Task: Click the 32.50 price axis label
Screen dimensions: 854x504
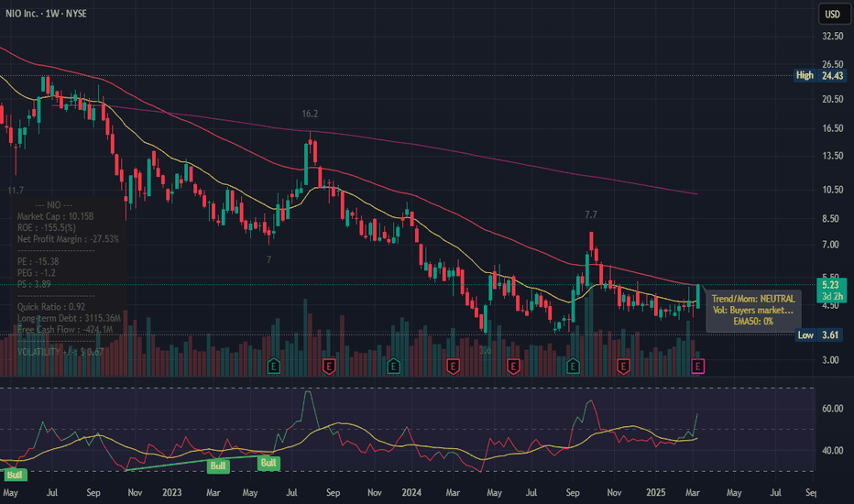Action: pos(833,36)
